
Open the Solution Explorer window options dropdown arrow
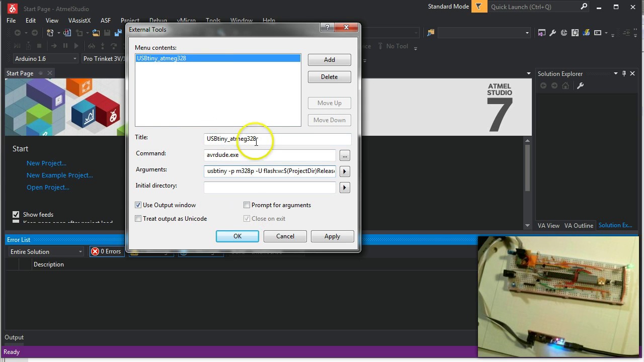pos(615,73)
